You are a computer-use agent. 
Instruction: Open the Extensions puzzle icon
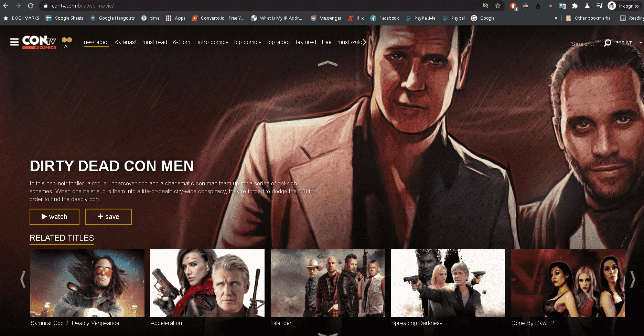tap(575, 6)
